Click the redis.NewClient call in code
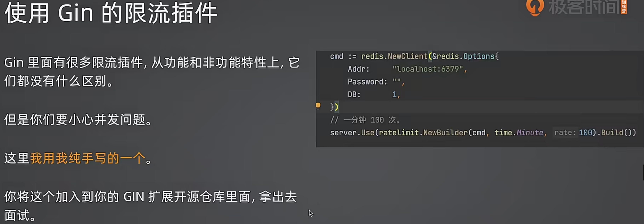The height and width of the screenshot is (224, 644). pos(394,56)
